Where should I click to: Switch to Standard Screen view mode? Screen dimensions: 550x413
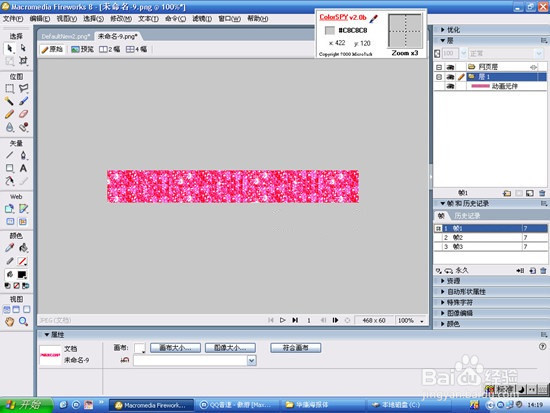click(7, 309)
